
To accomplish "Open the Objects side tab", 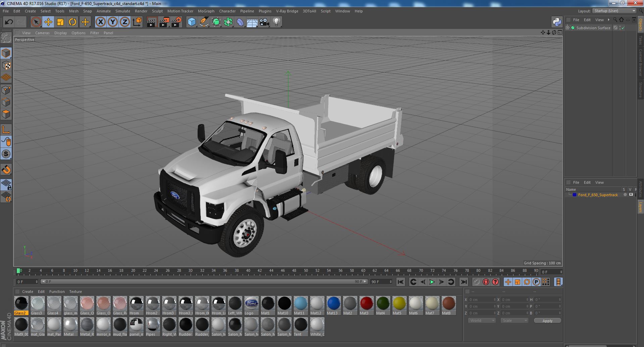I will click(640, 25).
